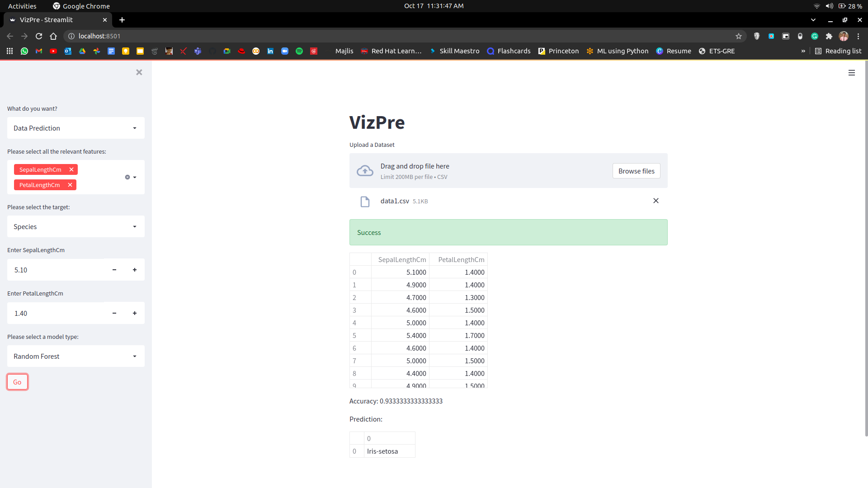868x488 pixels.
Task: Expand the Species target dropdown
Action: (x=75, y=226)
